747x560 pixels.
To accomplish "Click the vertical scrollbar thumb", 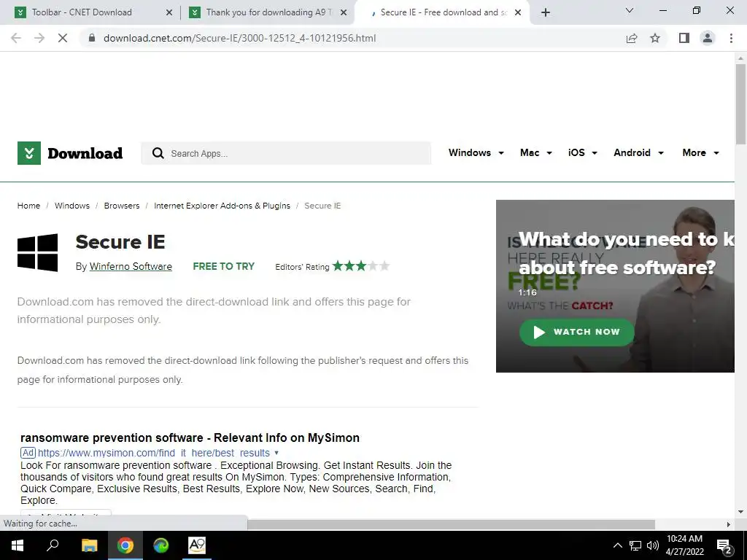I will point(740,104).
